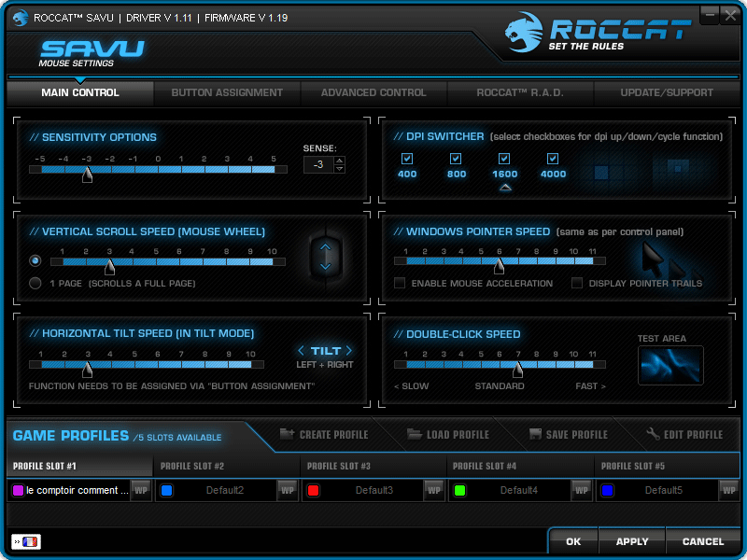The width and height of the screenshot is (747, 560).
Task: Adjust the Double-Click Speed slider handle
Action: coord(518,367)
